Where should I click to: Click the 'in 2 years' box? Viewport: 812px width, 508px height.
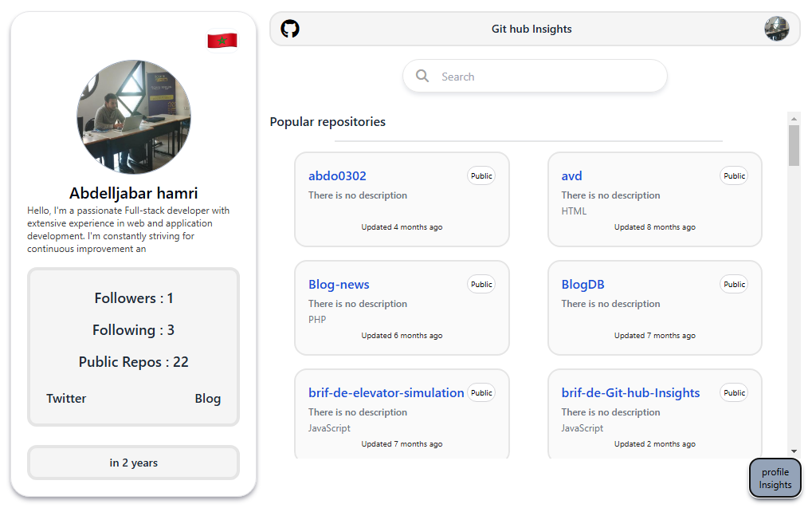coord(134,463)
